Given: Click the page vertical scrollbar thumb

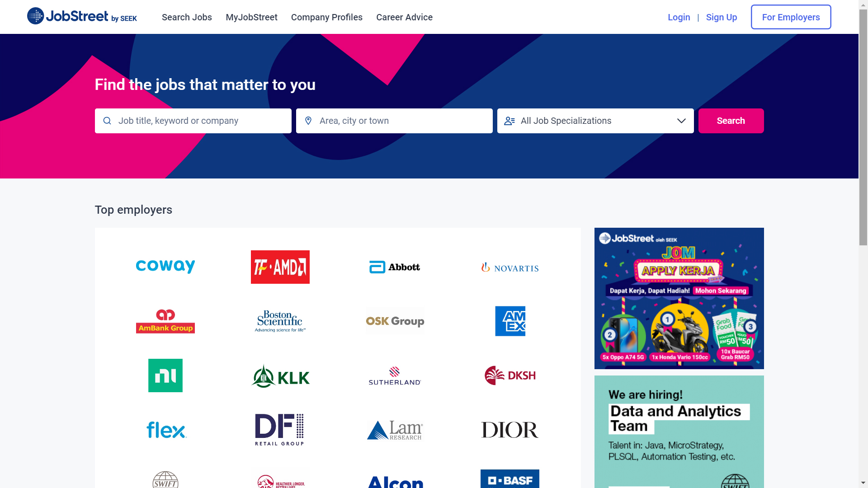Looking at the screenshot, I should tap(863, 127).
